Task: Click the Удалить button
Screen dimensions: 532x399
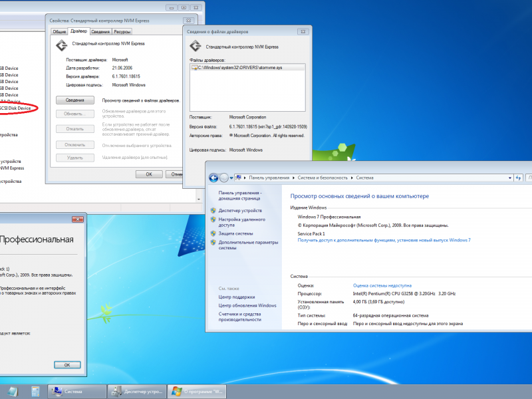Action: pos(75,158)
